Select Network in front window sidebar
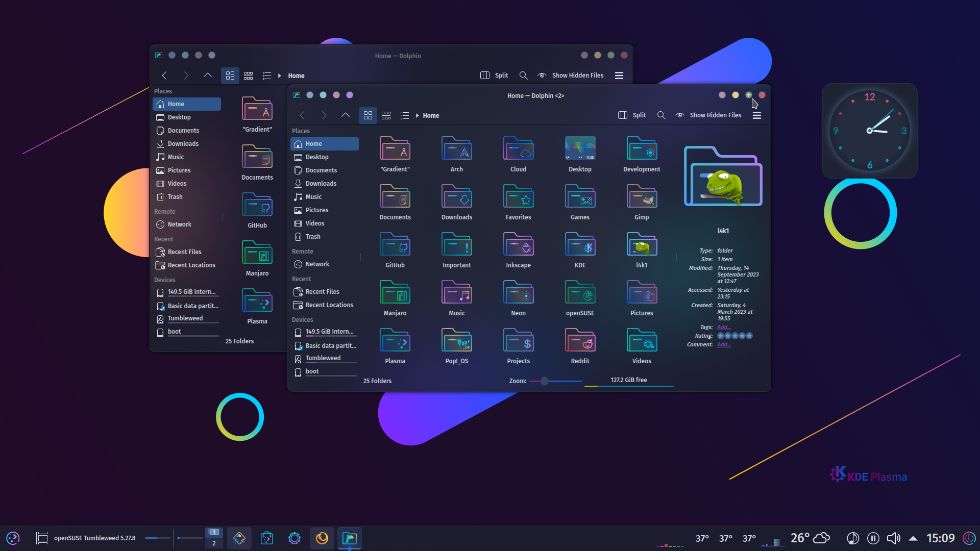The width and height of the screenshot is (980, 551). click(x=325, y=264)
